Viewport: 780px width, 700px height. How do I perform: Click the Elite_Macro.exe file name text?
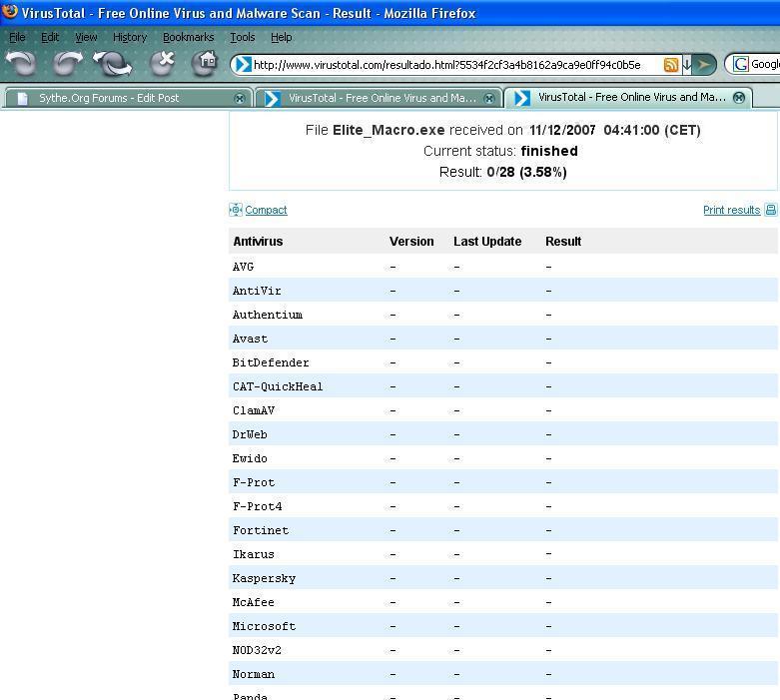[389, 131]
